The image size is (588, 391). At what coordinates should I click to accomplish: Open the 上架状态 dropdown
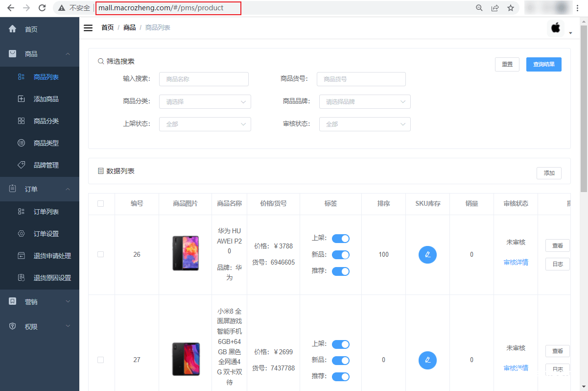[x=205, y=124]
